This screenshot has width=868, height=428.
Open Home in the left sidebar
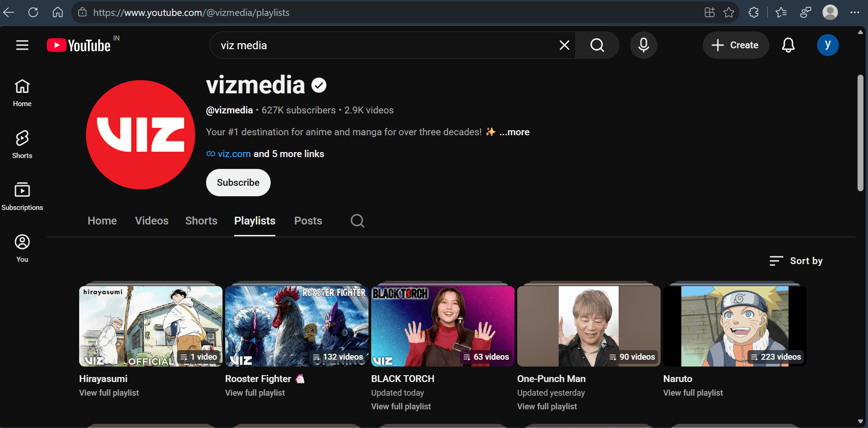[x=22, y=93]
